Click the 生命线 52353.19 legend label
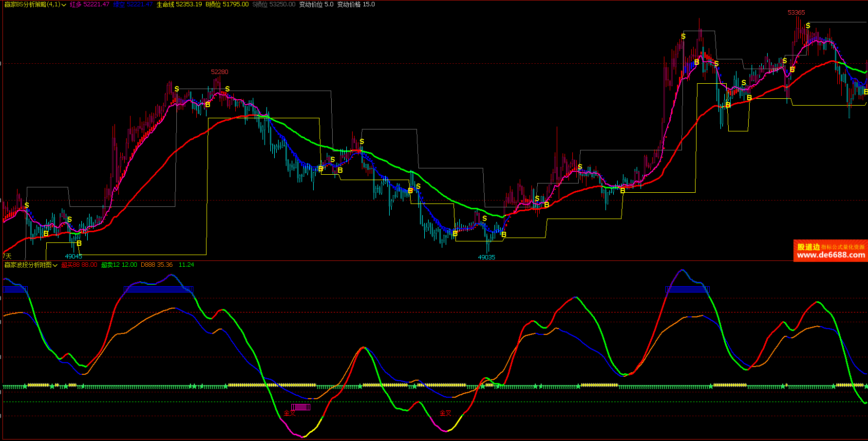The width and height of the screenshot is (868, 441). [179, 4]
